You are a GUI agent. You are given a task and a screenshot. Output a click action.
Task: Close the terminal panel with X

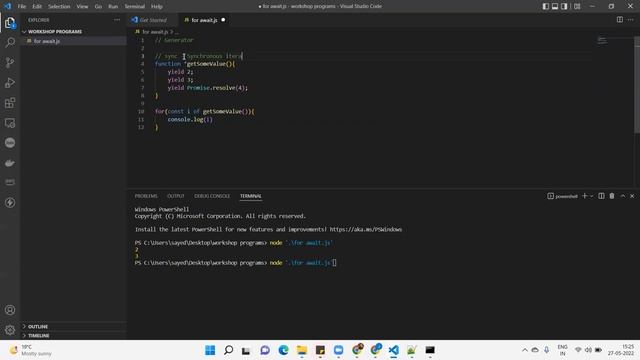(632, 196)
